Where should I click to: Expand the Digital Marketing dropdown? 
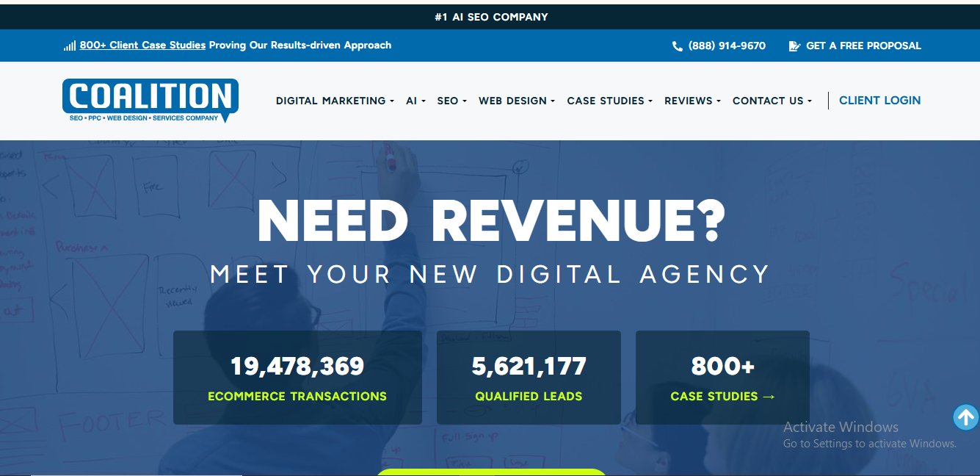coord(335,101)
